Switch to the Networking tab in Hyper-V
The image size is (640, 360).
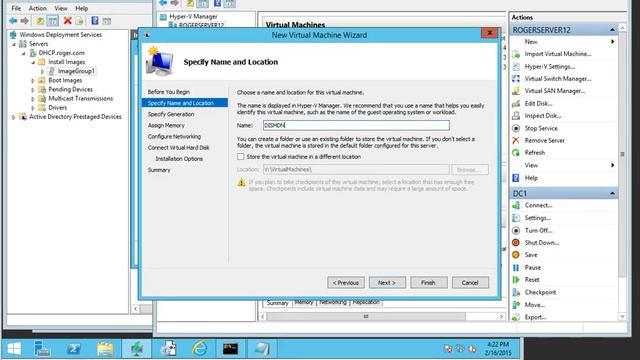(333, 302)
